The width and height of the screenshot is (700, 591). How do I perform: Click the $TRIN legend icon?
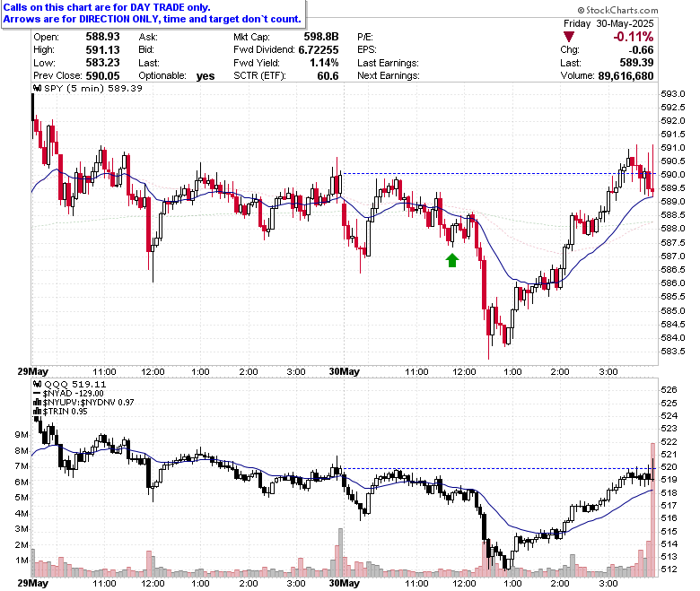[x=38, y=412]
